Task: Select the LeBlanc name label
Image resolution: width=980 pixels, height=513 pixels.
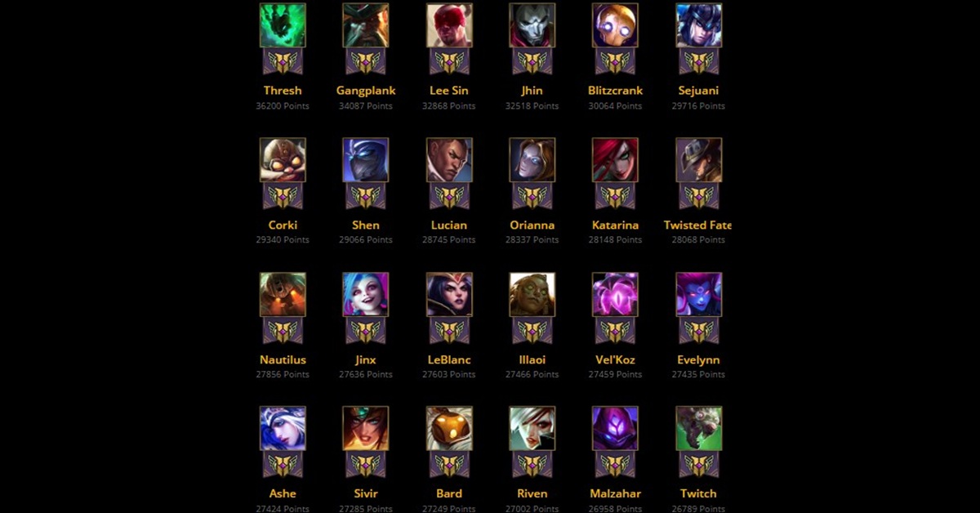Action: 449,359
